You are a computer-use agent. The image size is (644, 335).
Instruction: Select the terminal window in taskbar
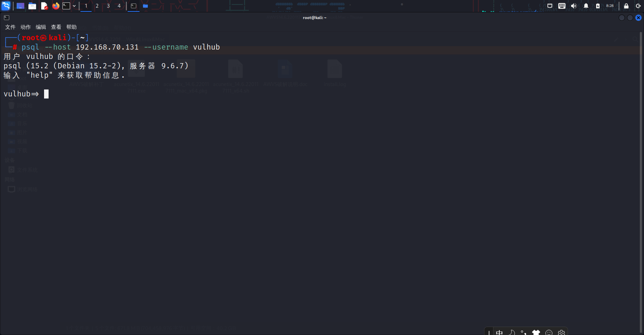(134, 6)
